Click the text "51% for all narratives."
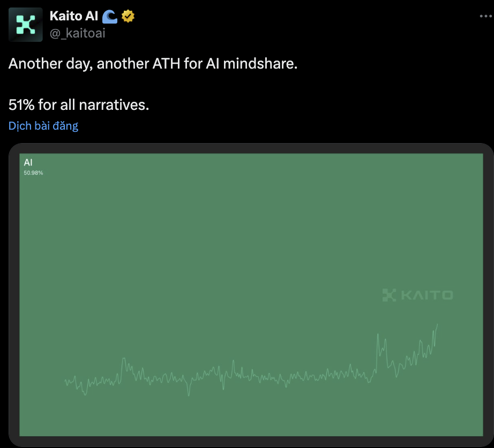The height and width of the screenshot is (448, 494). tap(79, 105)
